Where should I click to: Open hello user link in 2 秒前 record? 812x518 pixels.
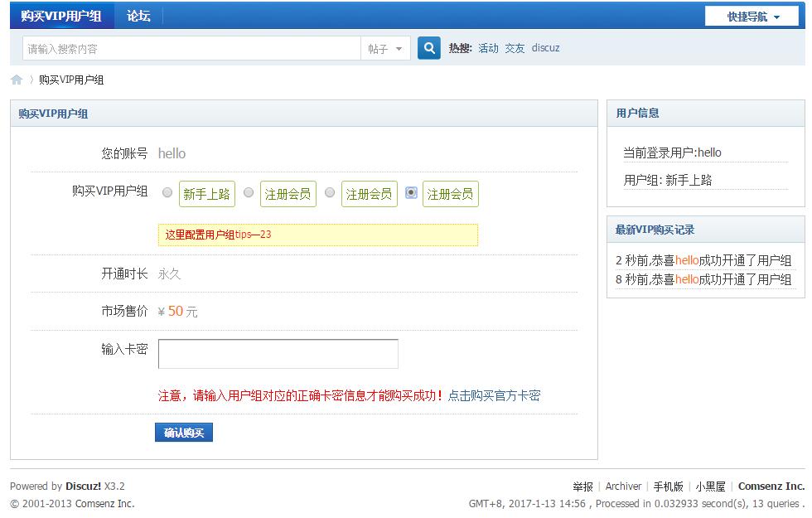687,260
